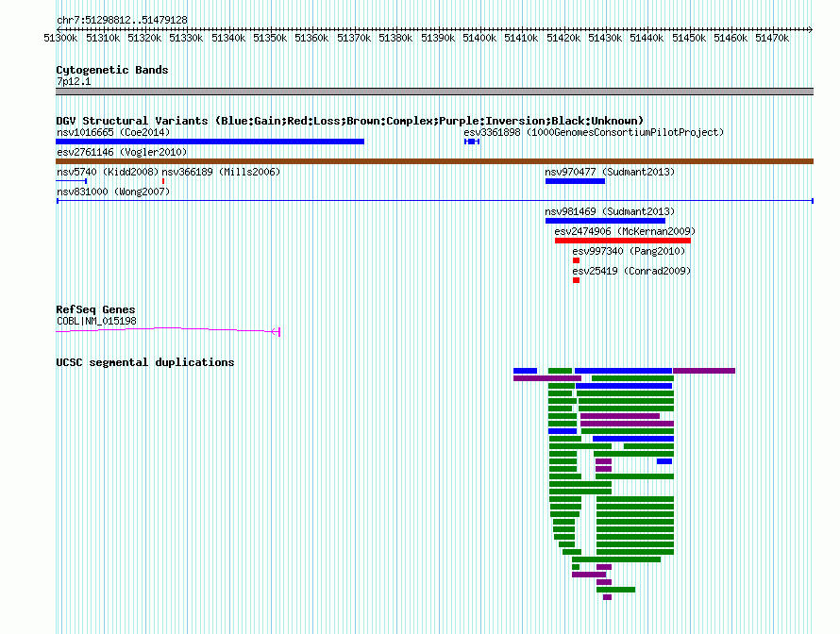Click the esv997340 (Pang2010) label
Image resolution: width=840 pixels, height=634 pixels.
point(629,251)
